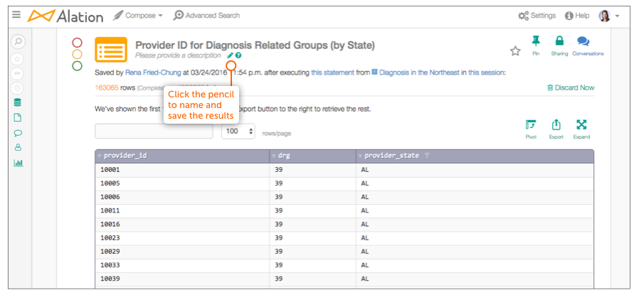The image size is (644, 300).
Task: Open Advanced Search from the top bar
Action: point(206,16)
